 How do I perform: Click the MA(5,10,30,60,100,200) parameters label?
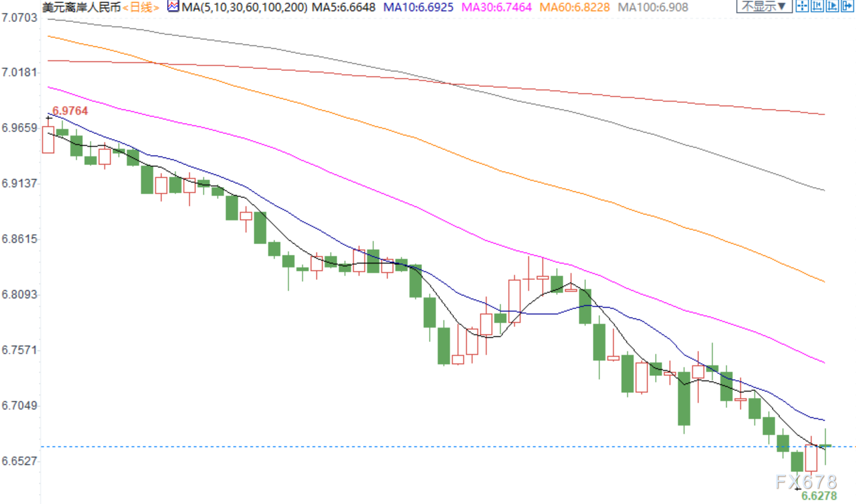click(x=246, y=8)
